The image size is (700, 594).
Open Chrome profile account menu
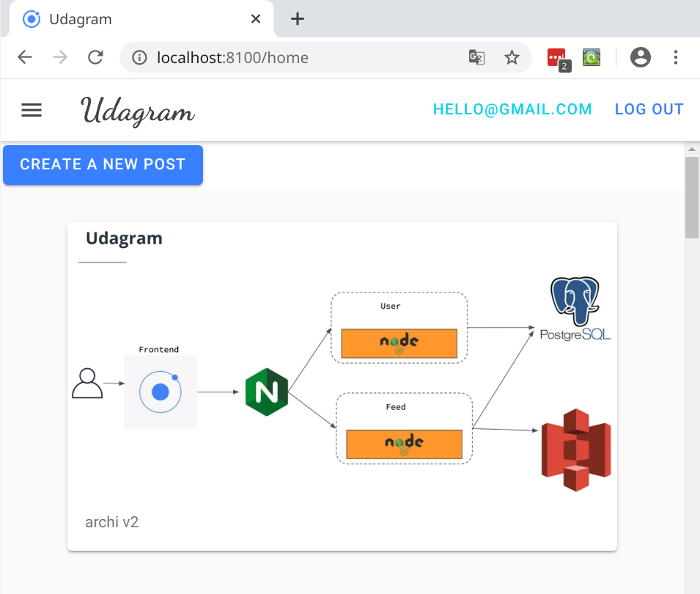(x=640, y=57)
